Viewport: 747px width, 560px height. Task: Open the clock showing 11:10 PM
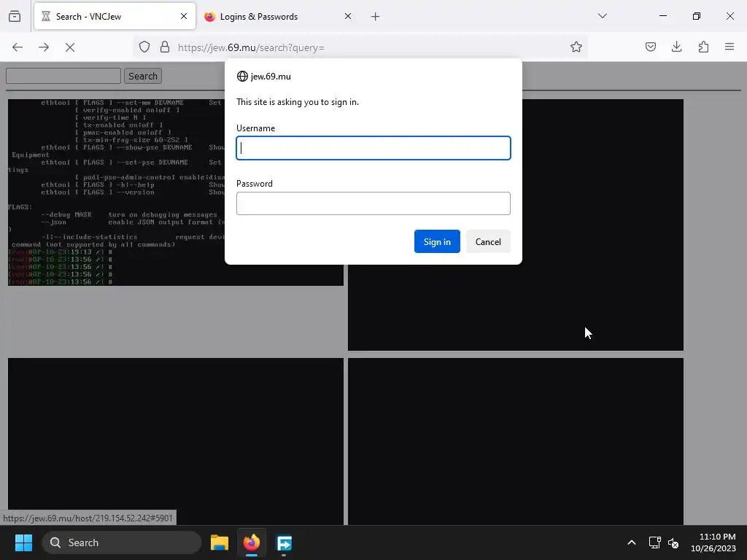(713, 542)
